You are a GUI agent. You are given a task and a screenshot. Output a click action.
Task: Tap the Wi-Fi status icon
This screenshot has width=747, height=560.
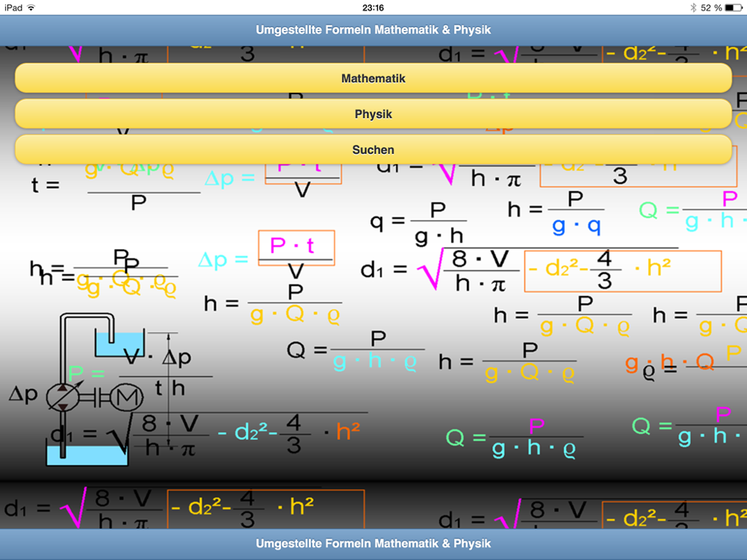[31, 7]
